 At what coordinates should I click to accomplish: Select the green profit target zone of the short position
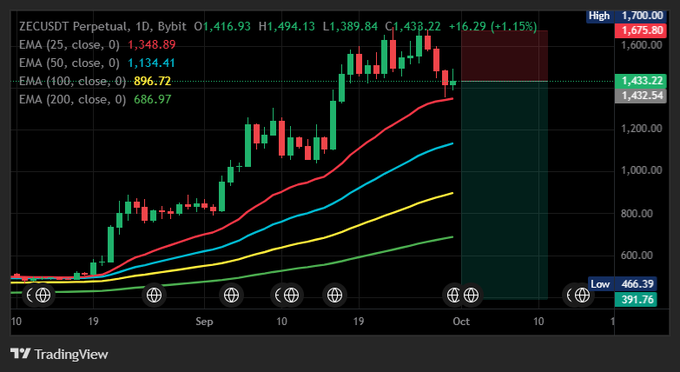(x=504, y=190)
